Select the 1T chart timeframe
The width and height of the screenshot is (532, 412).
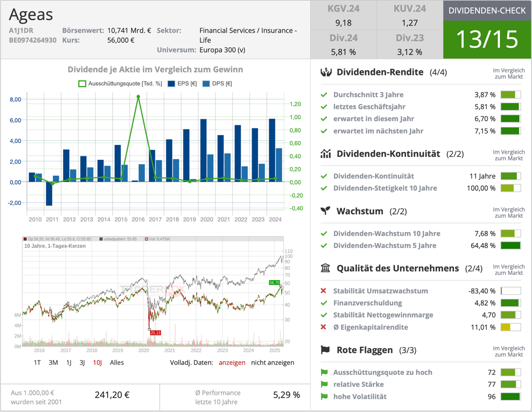pyautogui.click(x=37, y=362)
